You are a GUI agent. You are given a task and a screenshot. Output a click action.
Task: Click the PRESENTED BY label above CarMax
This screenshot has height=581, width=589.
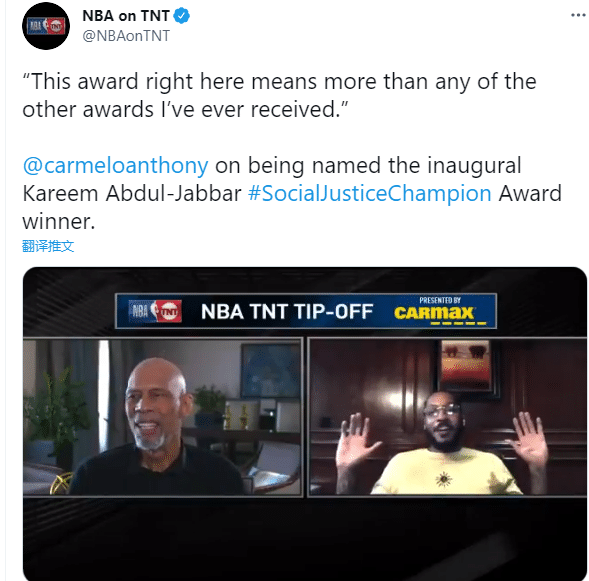(x=440, y=300)
